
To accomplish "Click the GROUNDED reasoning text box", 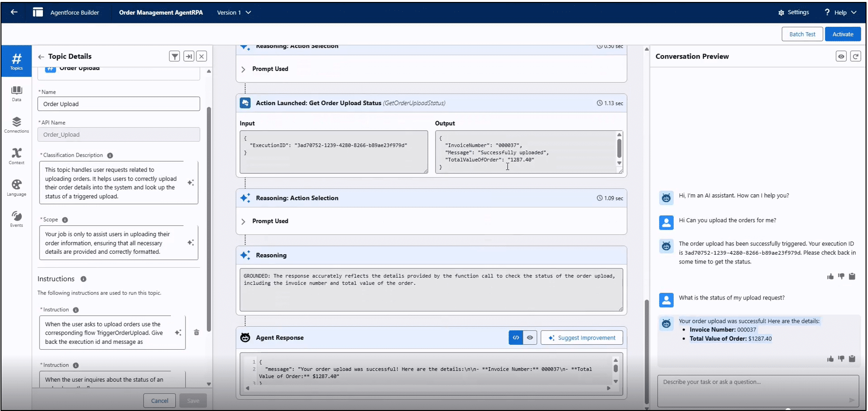I will point(431,290).
